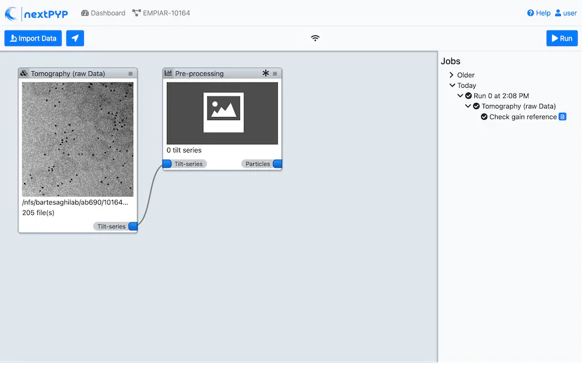This screenshot has height=366, width=588.
Task: Click the wifi connection status icon
Action: pos(315,38)
